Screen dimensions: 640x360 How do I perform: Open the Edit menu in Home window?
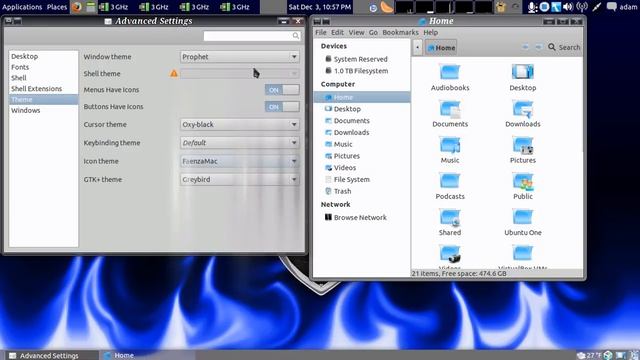pyautogui.click(x=337, y=32)
